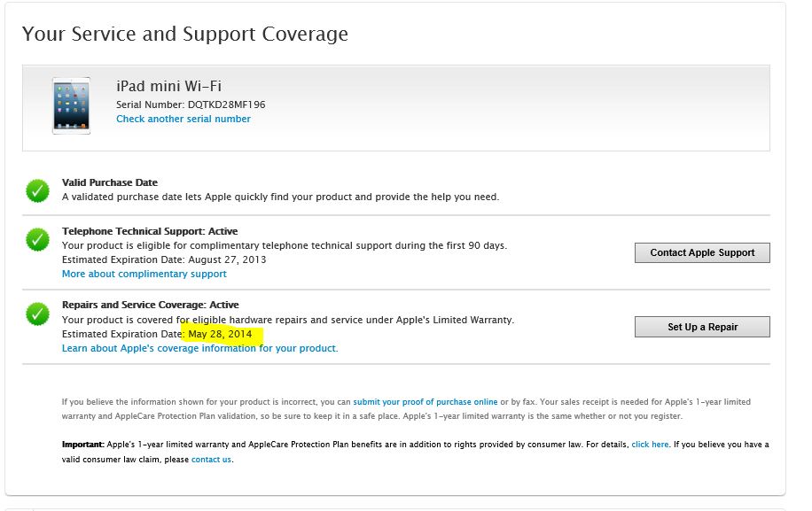Open the Check another serial number link
812x511 pixels.
pos(183,119)
